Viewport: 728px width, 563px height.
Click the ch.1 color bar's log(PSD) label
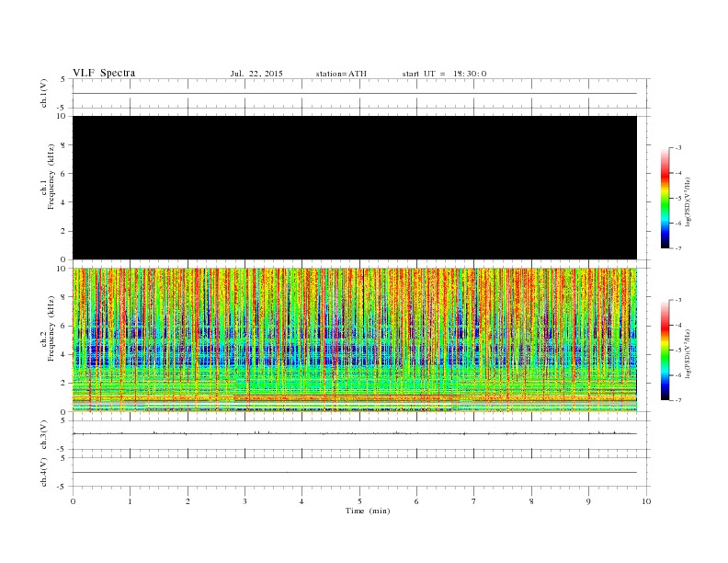pos(688,201)
